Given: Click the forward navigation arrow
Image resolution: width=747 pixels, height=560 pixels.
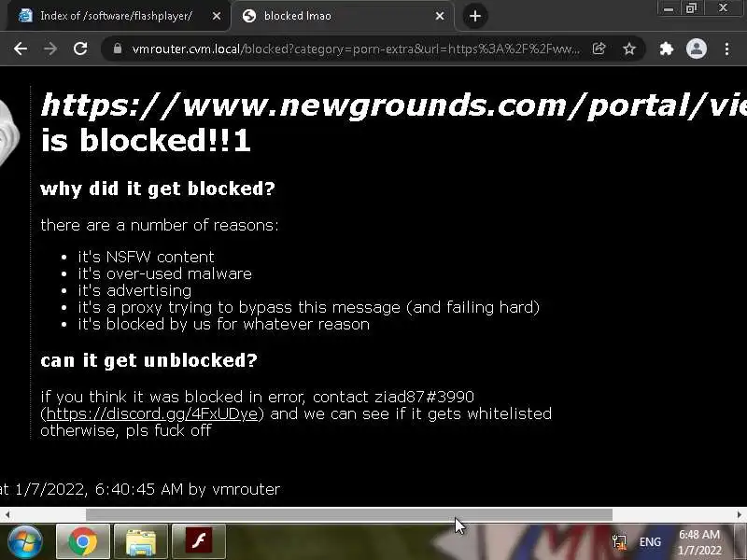Looking at the screenshot, I should [50, 49].
